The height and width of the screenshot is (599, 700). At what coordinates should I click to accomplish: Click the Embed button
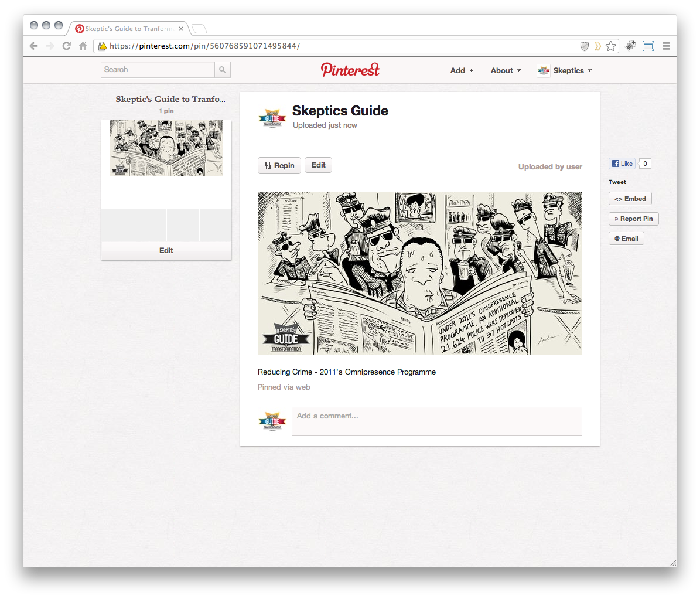(x=630, y=199)
